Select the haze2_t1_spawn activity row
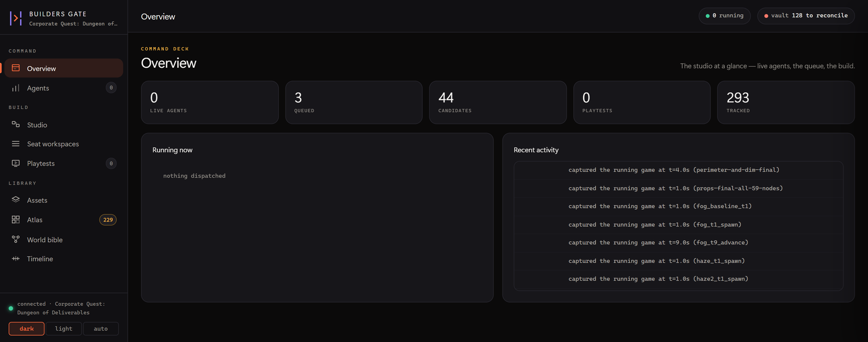The image size is (868, 342). tap(679, 279)
